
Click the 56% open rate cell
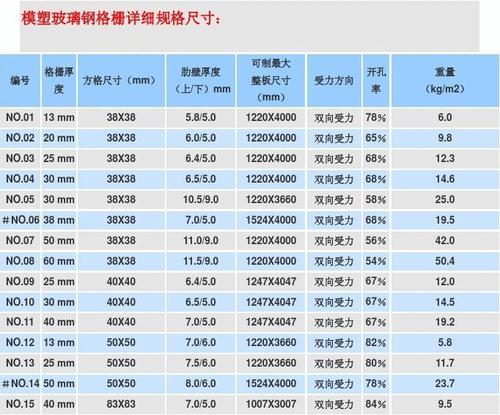click(376, 240)
